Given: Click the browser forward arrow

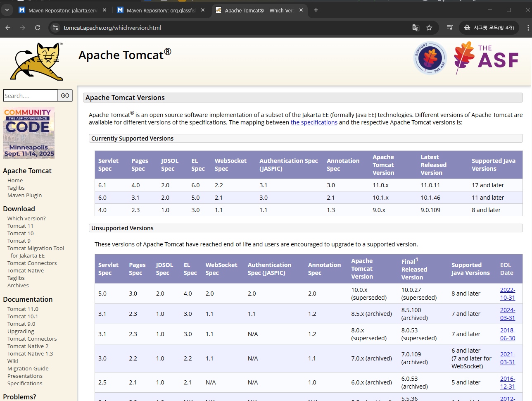Looking at the screenshot, I should [23, 28].
